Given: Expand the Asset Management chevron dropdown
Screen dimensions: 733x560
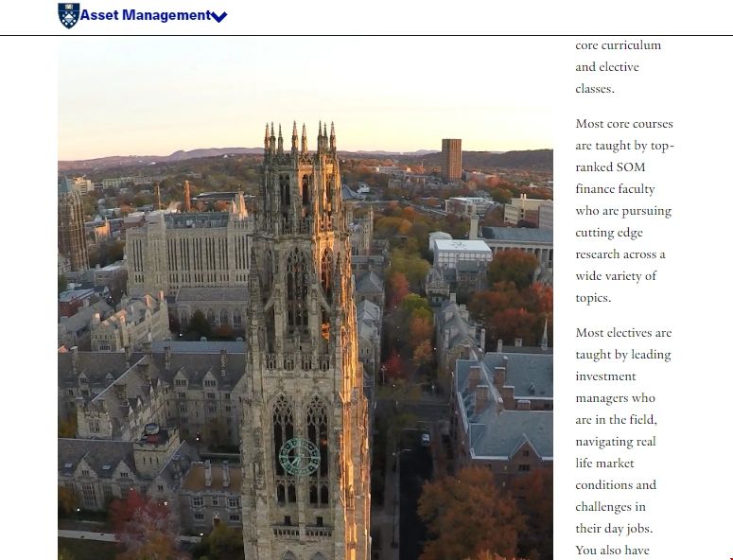Looking at the screenshot, I should pos(220,16).
